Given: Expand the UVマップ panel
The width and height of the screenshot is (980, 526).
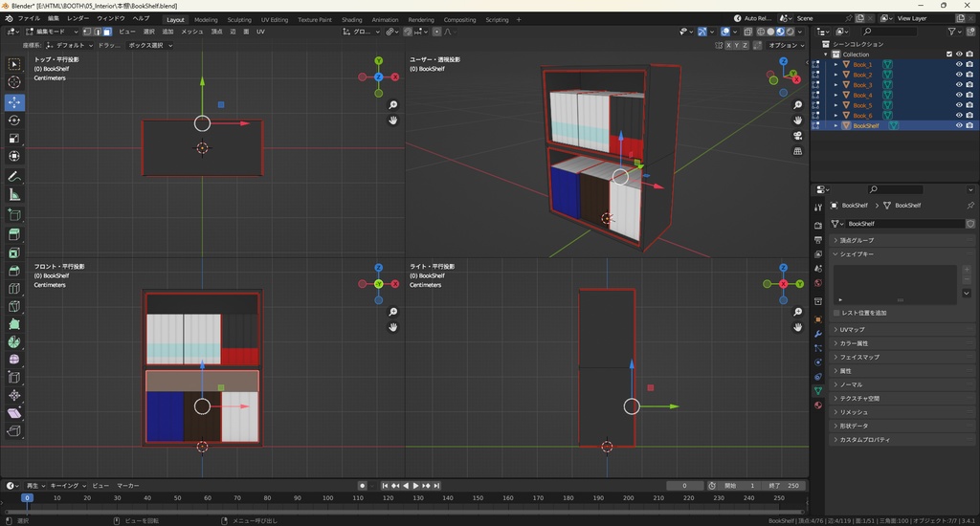Looking at the screenshot, I should click(x=852, y=330).
